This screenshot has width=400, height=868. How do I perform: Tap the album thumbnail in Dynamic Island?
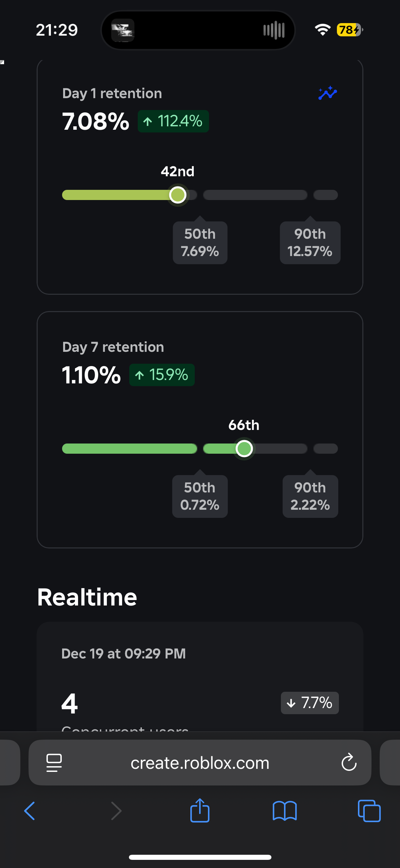coord(123,30)
